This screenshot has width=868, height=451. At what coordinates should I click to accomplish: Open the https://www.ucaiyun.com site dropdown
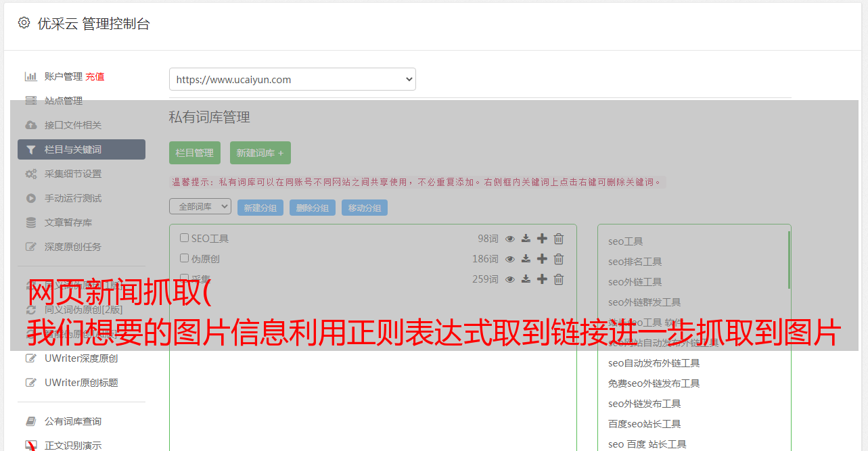point(292,79)
